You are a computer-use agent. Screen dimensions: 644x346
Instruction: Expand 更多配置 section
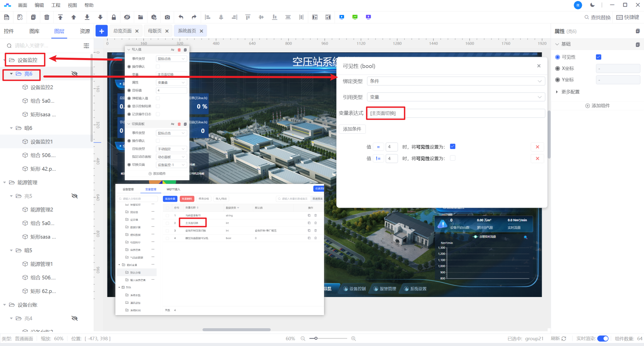click(570, 92)
